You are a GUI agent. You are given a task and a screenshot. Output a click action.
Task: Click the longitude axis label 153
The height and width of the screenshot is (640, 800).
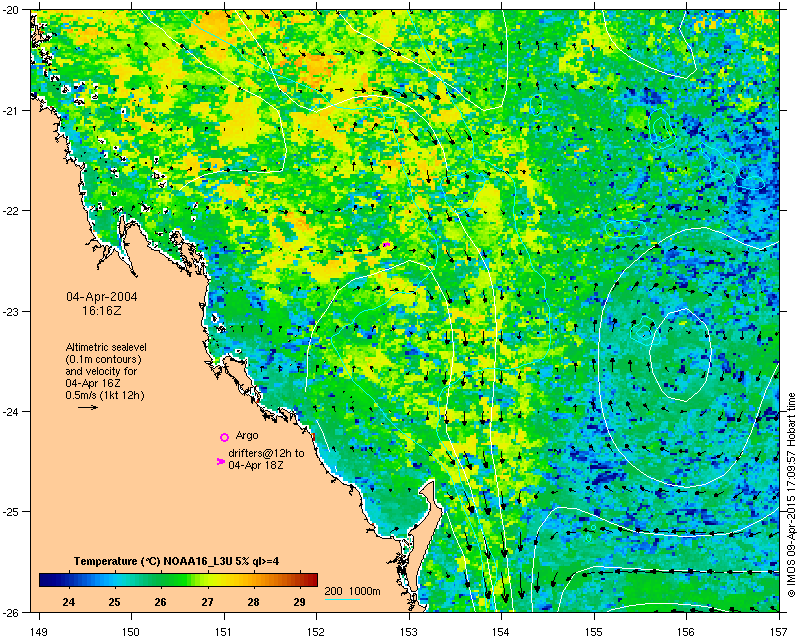(409, 632)
